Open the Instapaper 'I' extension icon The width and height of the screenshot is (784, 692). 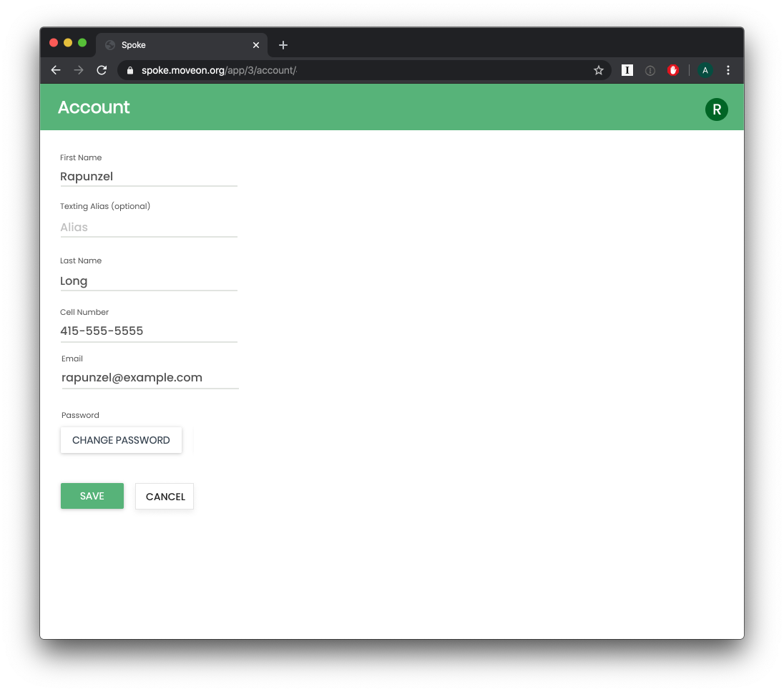pyautogui.click(x=627, y=71)
